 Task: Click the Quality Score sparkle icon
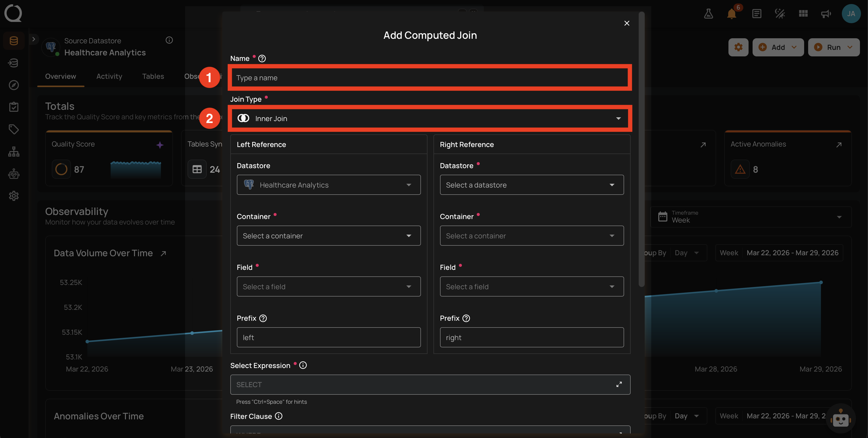point(160,145)
